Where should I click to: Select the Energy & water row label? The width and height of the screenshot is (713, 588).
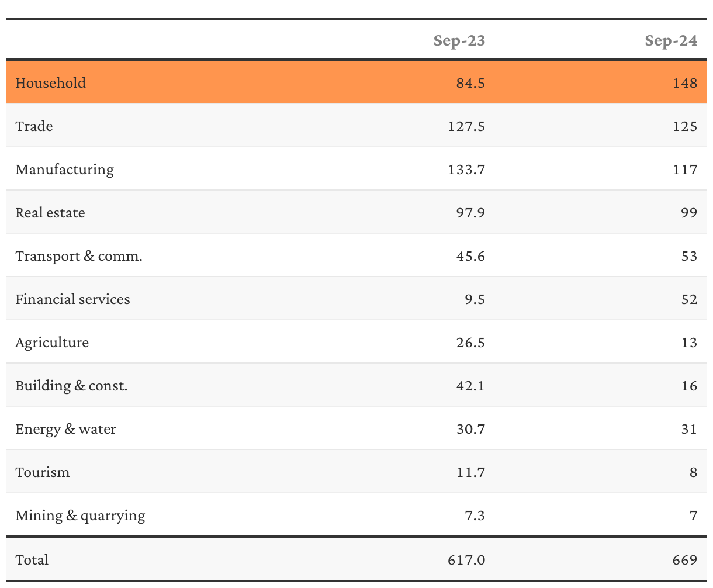coord(66,429)
